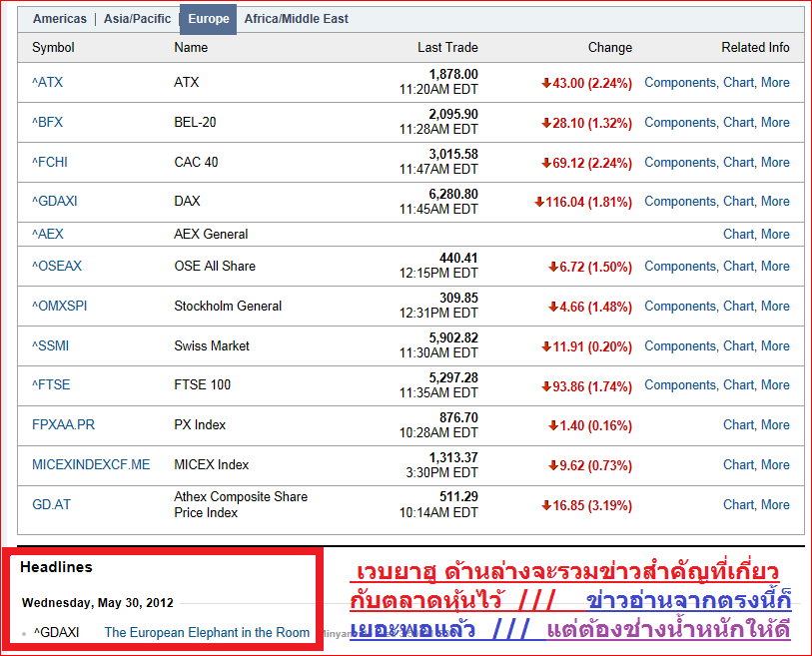This screenshot has height=656, width=812.
Task: Open the ^ATX symbol link
Action: [x=47, y=82]
